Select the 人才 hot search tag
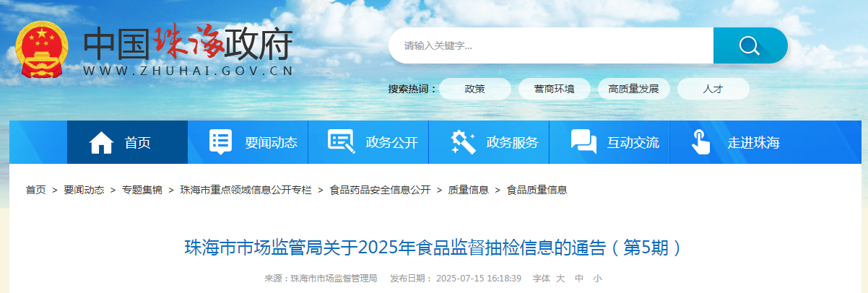 pos(713,89)
